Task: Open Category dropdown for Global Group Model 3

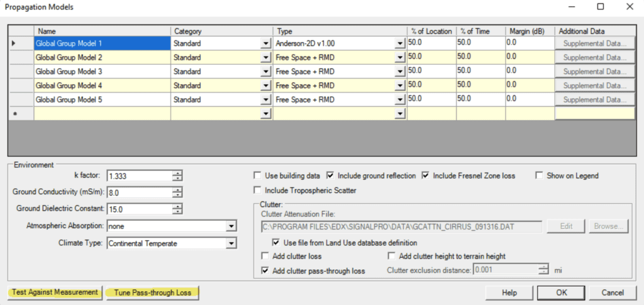Action: tap(266, 72)
